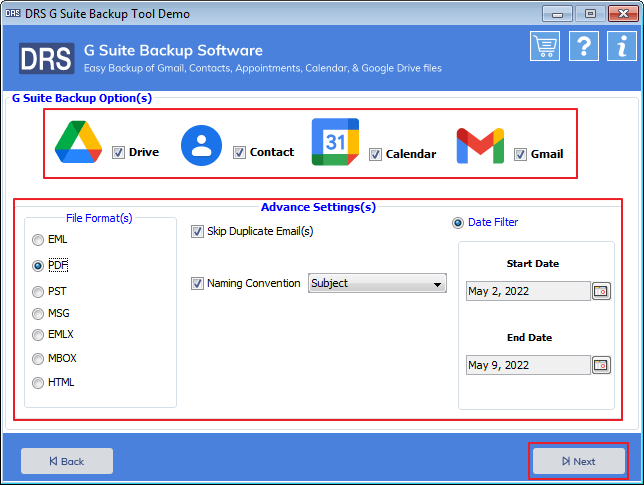Click the G Suite Backup Software title
The height and width of the screenshot is (485, 644).
(173, 51)
